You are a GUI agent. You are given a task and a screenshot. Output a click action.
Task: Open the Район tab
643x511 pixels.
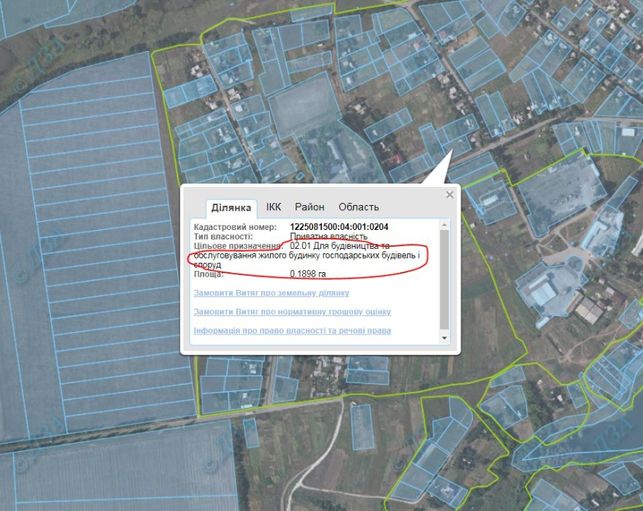[310, 207]
